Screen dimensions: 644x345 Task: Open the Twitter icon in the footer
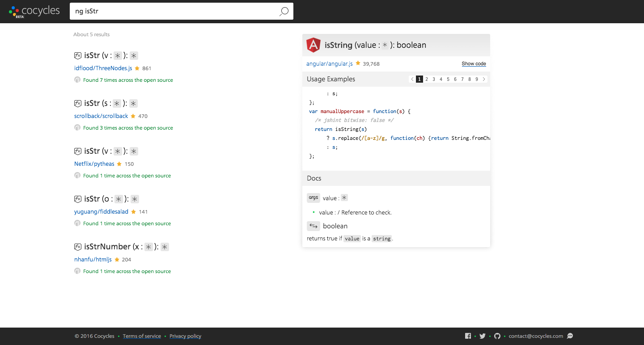[483, 336]
